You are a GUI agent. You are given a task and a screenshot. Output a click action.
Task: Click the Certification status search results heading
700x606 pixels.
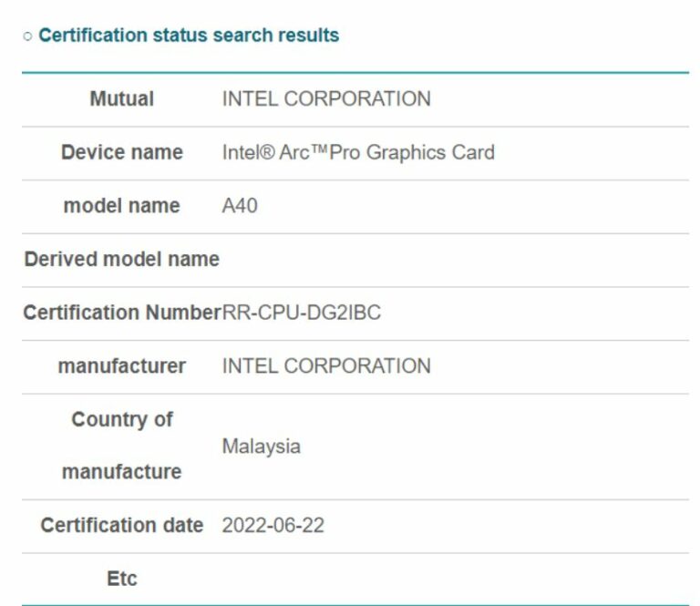coord(189,36)
